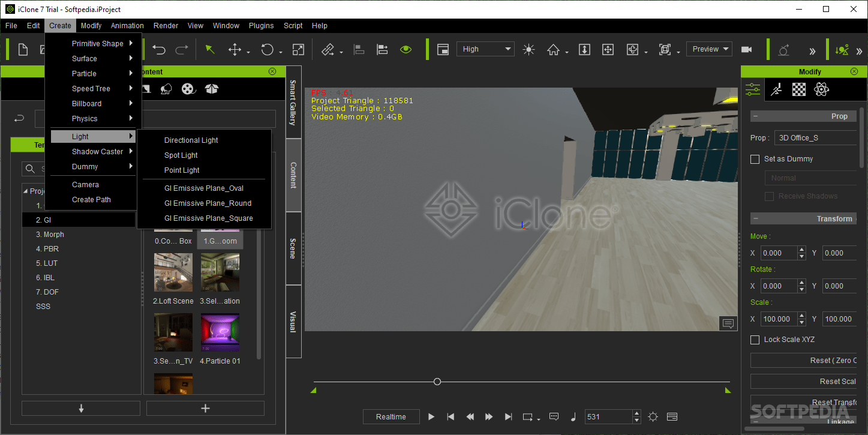Click the video camera record icon
This screenshot has height=435, width=868.
tap(747, 50)
